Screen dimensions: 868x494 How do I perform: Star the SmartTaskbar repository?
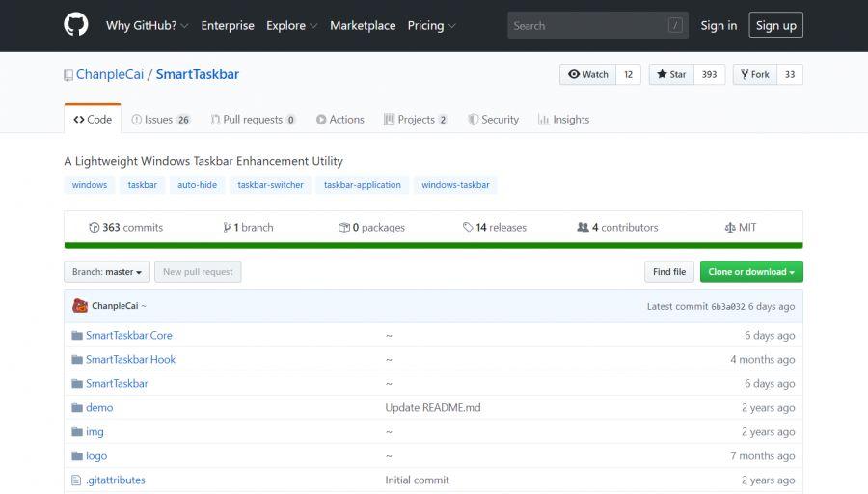[671, 74]
